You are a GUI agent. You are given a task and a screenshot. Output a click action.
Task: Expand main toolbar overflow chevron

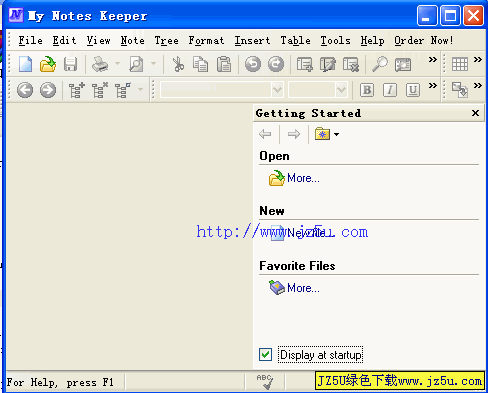click(433, 60)
